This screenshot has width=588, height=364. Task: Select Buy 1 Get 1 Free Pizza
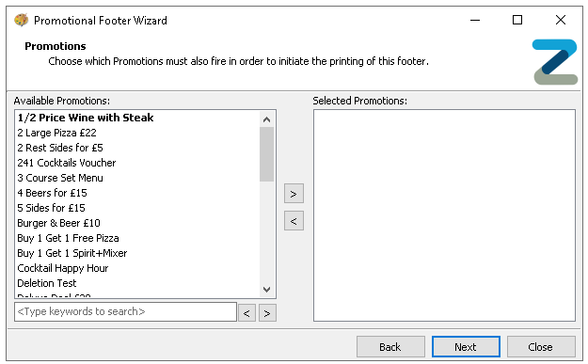click(68, 238)
